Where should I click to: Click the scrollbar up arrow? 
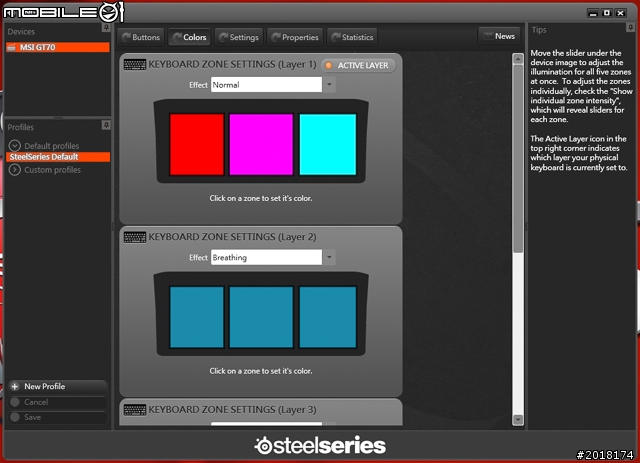click(518, 59)
